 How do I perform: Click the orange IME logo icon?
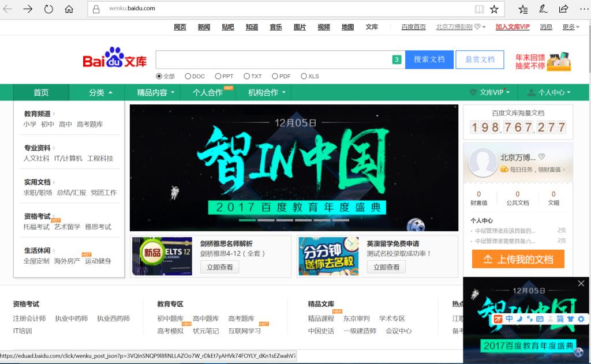[x=498, y=319]
